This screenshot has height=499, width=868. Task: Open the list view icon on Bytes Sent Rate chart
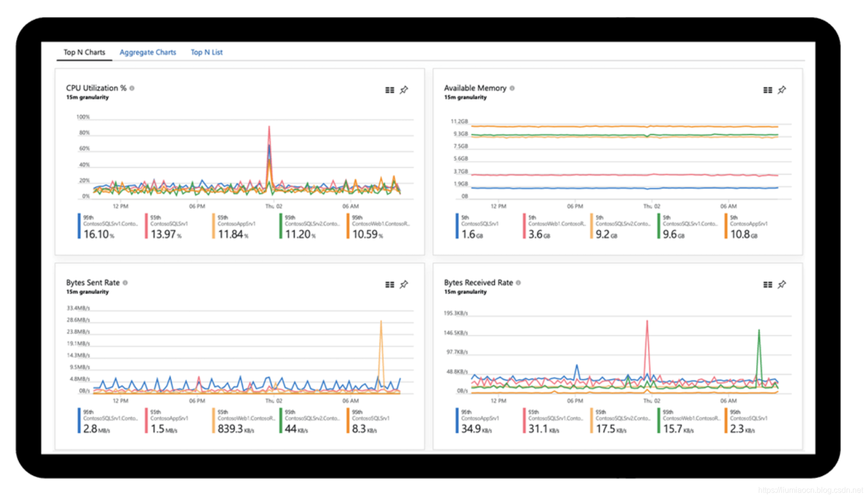[390, 285]
